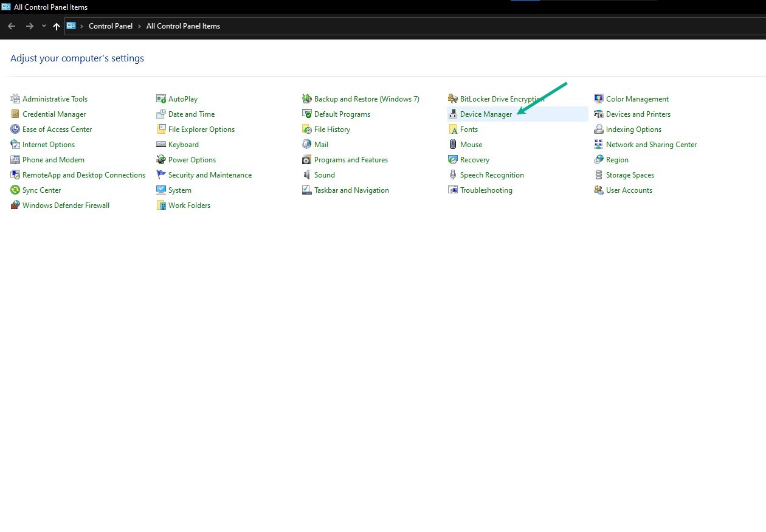Click the Date and Time clock icon
The image size is (766, 532).
[x=161, y=114]
